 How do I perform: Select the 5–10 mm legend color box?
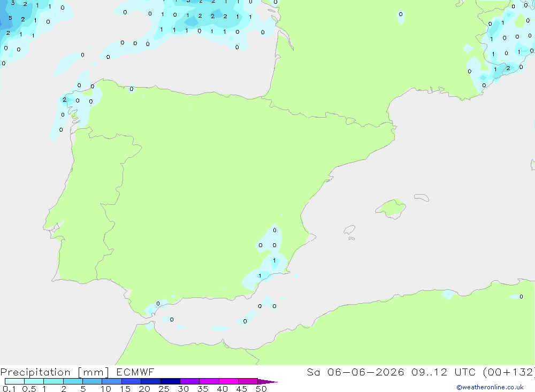click(92, 381)
